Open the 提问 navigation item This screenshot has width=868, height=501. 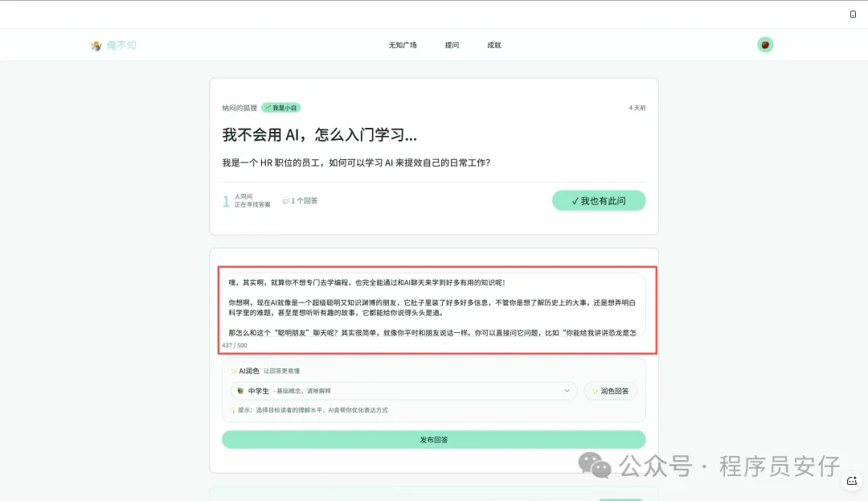(452, 45)
